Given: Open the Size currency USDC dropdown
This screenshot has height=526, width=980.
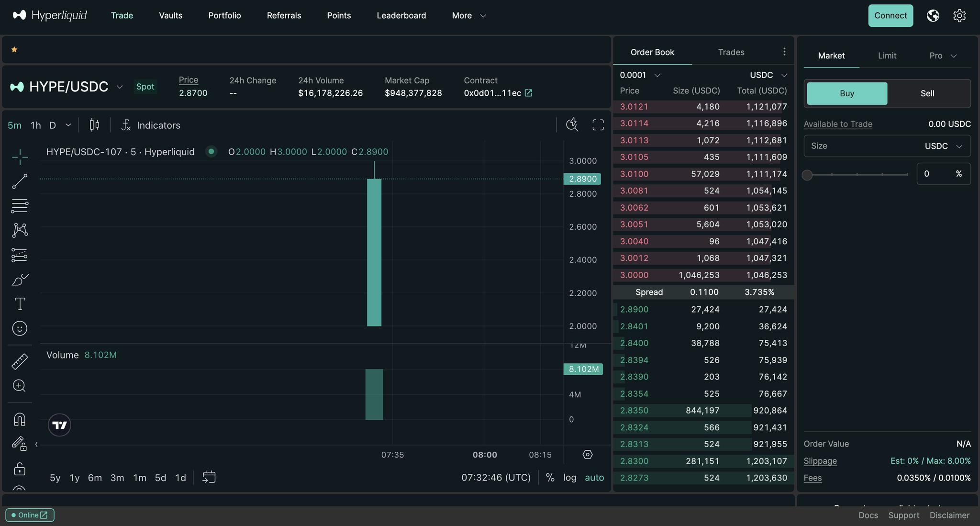Looking at the screenshot, I should pyautogui.click(x=943, y=146).
